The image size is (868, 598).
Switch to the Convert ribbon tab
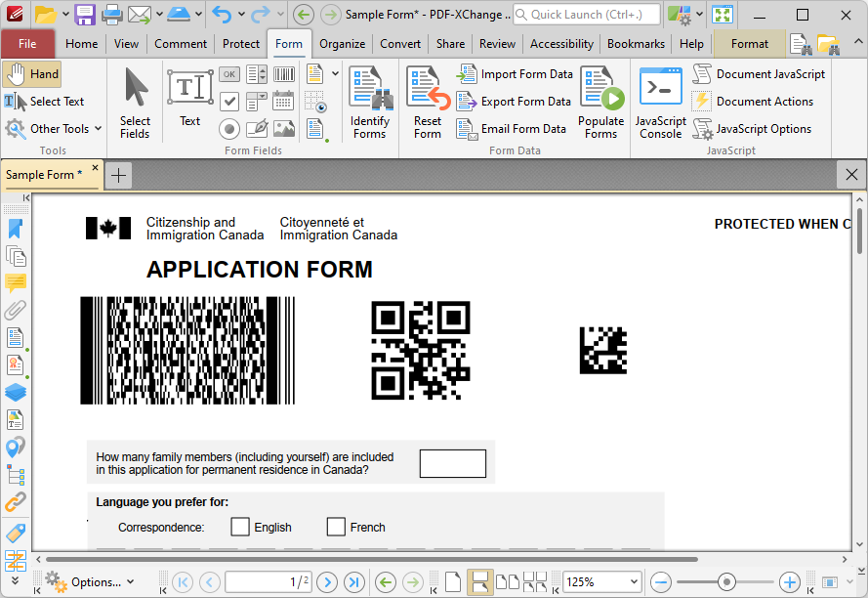pyautogui.click(x=400, y=44)
